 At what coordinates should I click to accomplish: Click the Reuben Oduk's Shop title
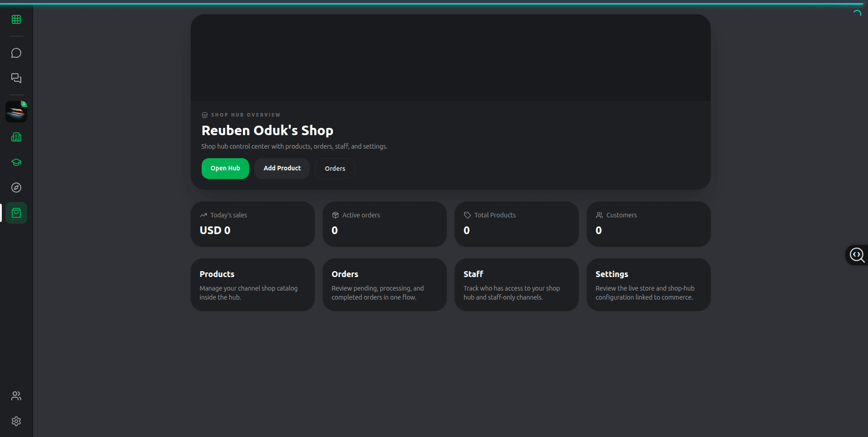(267, 131)
